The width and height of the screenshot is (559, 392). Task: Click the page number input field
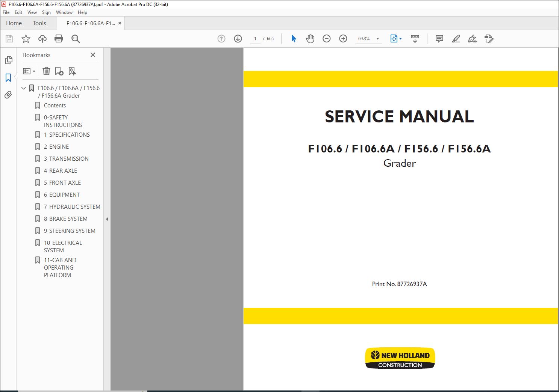coord(255,39)
